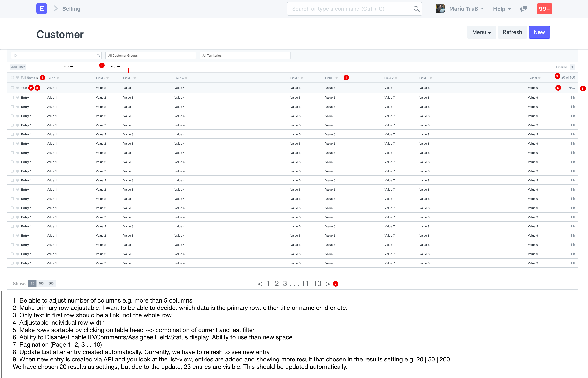
Task: Select 500 results per page
Action: [x=51, y=283]
